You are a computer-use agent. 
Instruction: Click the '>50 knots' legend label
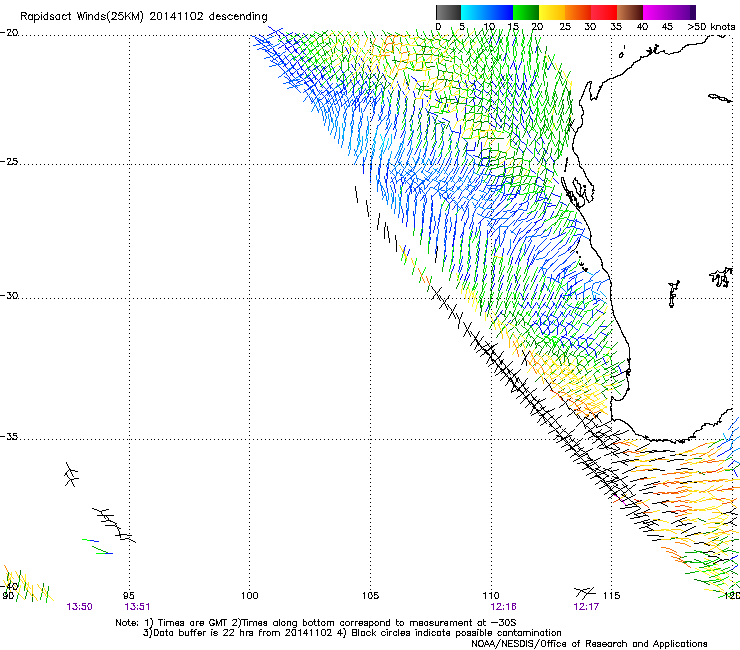tap(711, 27)
